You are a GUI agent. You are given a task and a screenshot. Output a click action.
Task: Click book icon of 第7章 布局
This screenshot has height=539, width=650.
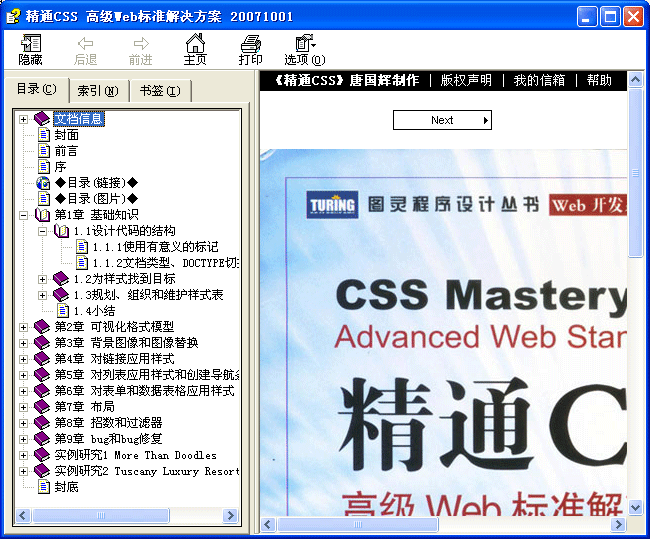(x=42, y=407)
